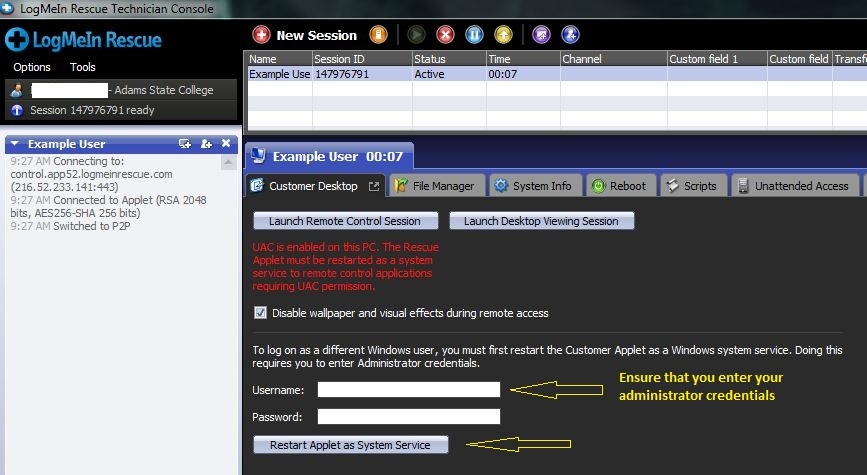This screenshot has width=867, height=475.
Task: Open the Scripts tab
Action: 693,186
